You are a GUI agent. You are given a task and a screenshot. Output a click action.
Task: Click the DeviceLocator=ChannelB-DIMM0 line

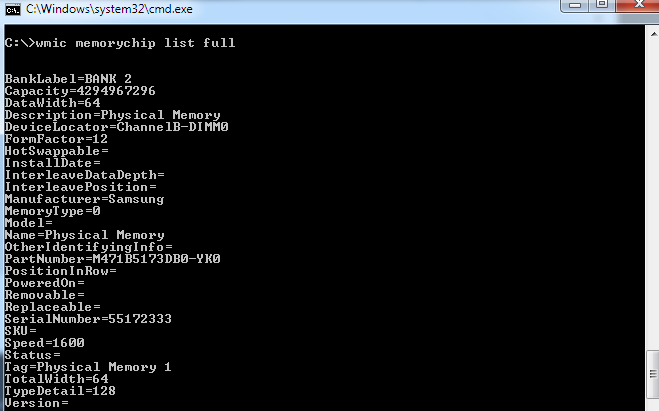116,127
